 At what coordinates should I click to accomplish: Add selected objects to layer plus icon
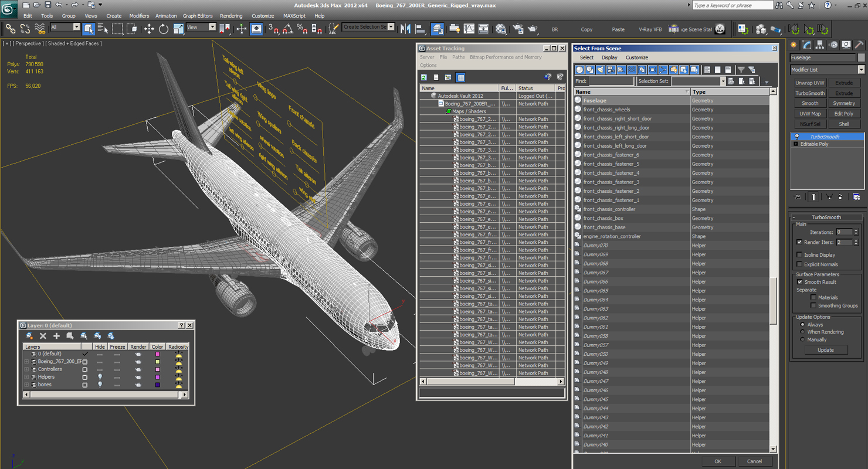click(56, 336)
